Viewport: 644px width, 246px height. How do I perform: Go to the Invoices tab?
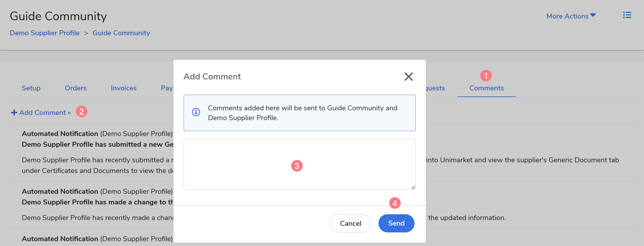[x=124, y=88]
